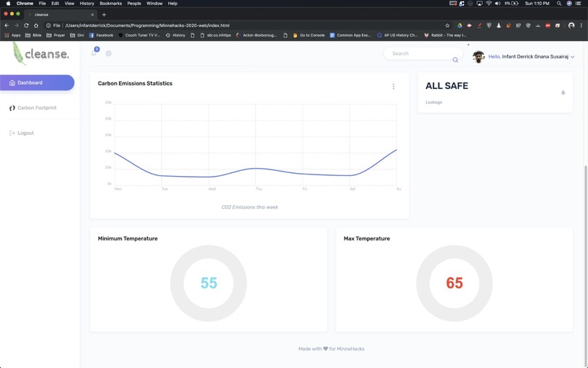This screenshot has width=588, height=368.
Task: Click the AirPlay display icon in menu bar
Action: tap(479, 4)
